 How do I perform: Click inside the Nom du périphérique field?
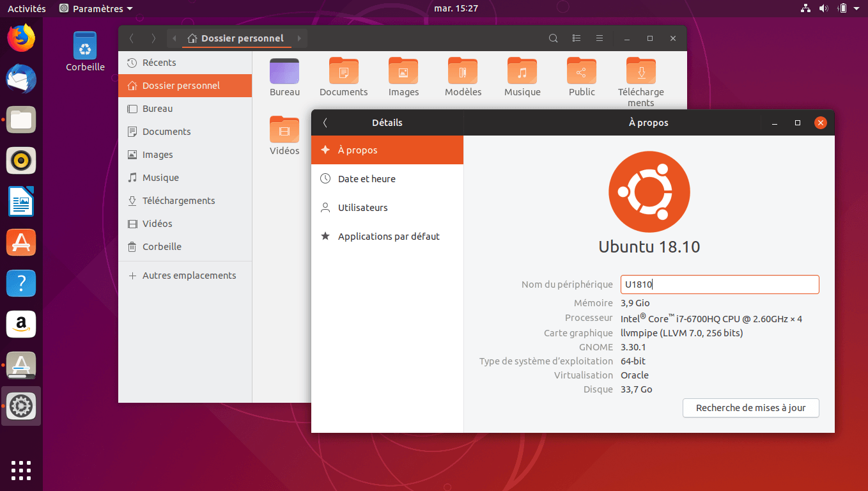[x=719, y=284]
